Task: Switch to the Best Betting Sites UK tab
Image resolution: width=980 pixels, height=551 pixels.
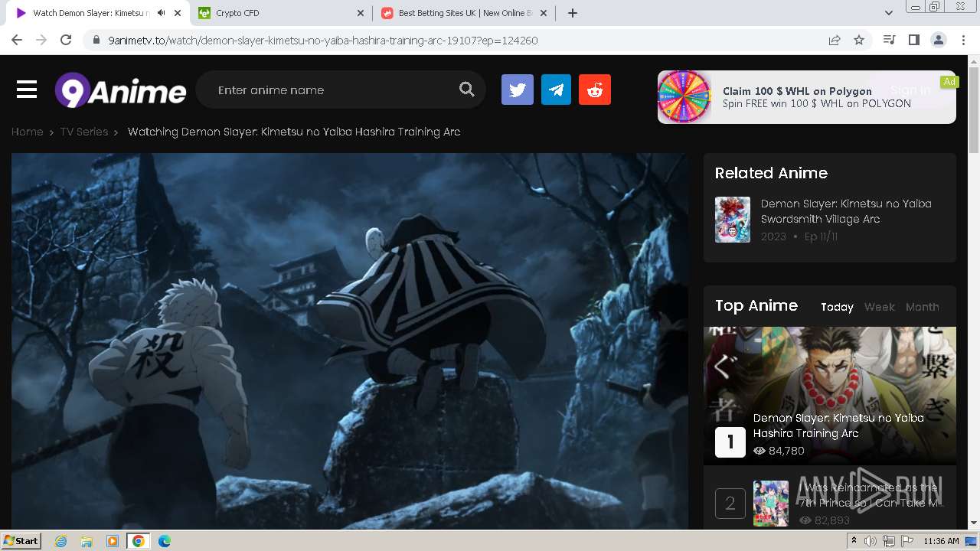Action: click(x=465, y=13)
